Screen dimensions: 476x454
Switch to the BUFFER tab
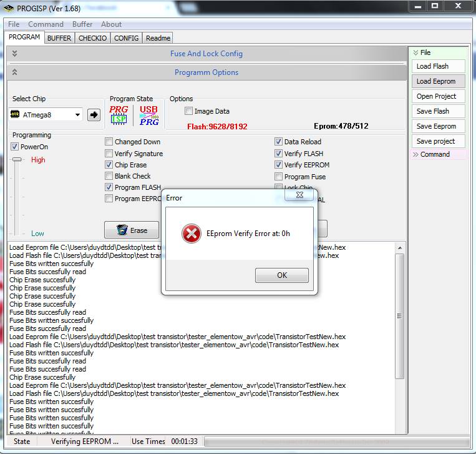click(x=59, y=38)
